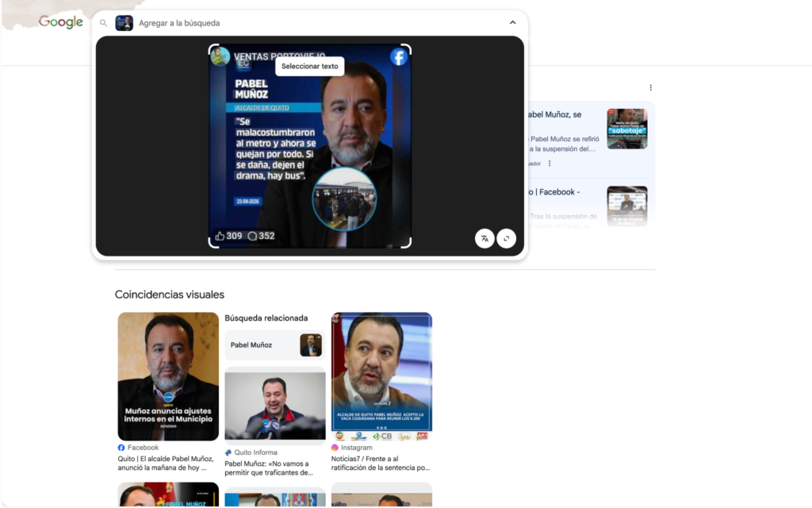Screen dimensions: 812x508
Task: Click the Google logo
Action: tap(61, 22)
